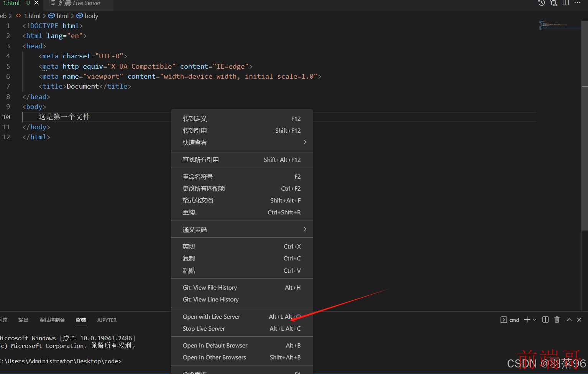Select Rename Symbol (重命名符号)
The width and height of the screenshot is (588, 374).
(x=242, y=176)
